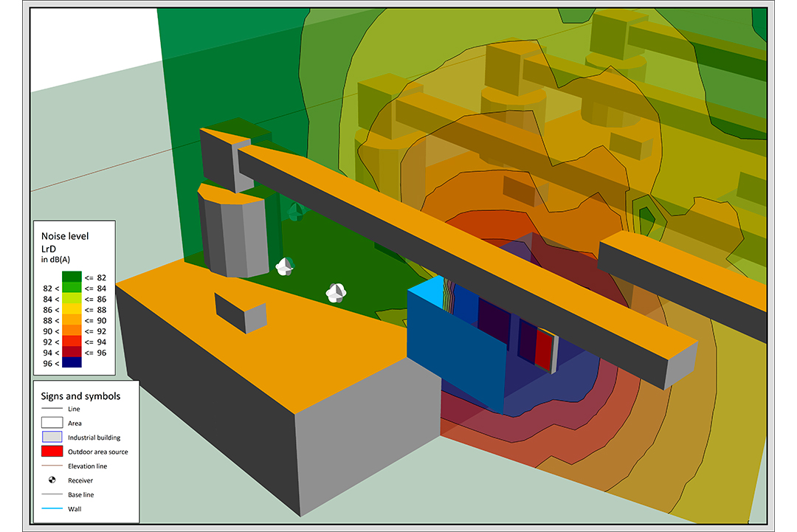Screen dimensions: 797x532
Task: Pick the dark green <= 82 swatch
Action: 72,277
